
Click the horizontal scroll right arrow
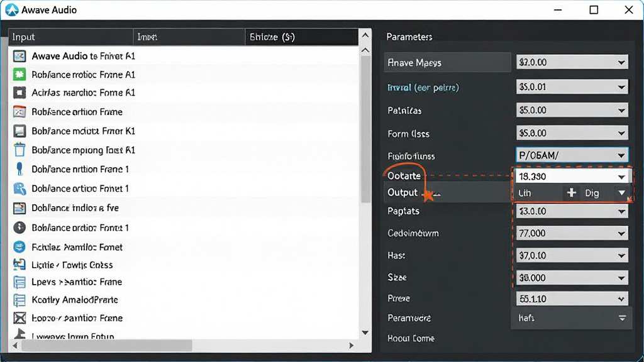tap(351, 346)
